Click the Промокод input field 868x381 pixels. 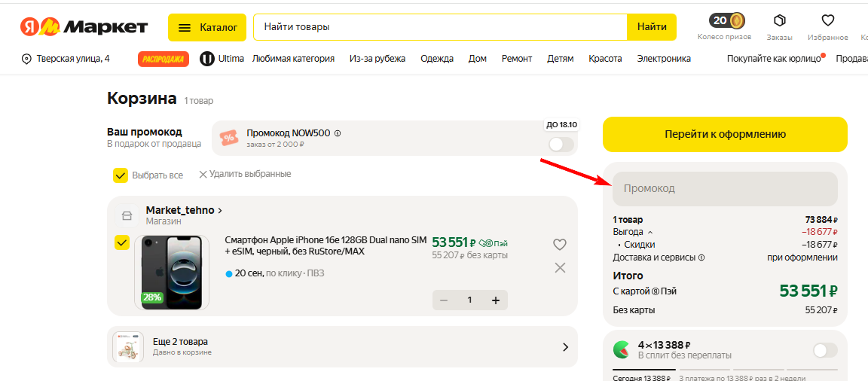click(x=724, y=188)
